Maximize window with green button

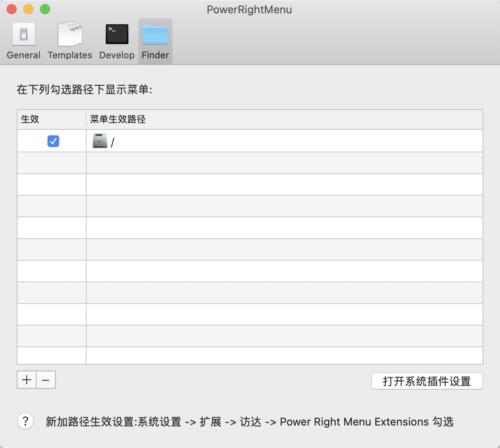(x=45, y=9)
